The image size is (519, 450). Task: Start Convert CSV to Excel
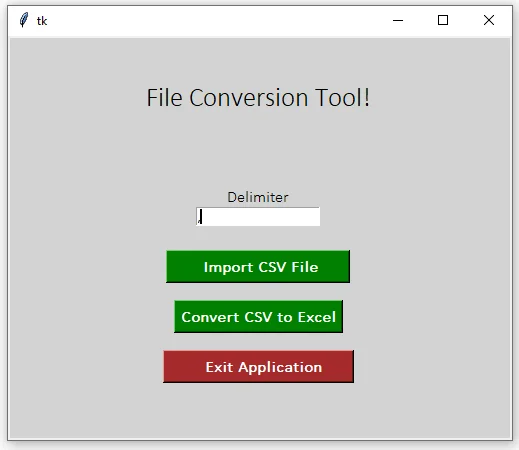[258, 317]
